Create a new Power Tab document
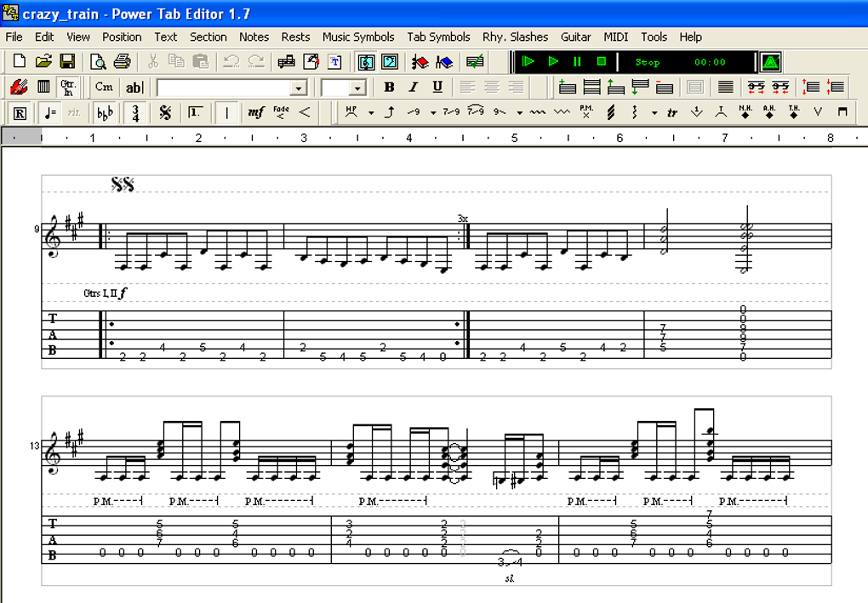The width and height of the screenshot is (868, 603). (20, 61)
